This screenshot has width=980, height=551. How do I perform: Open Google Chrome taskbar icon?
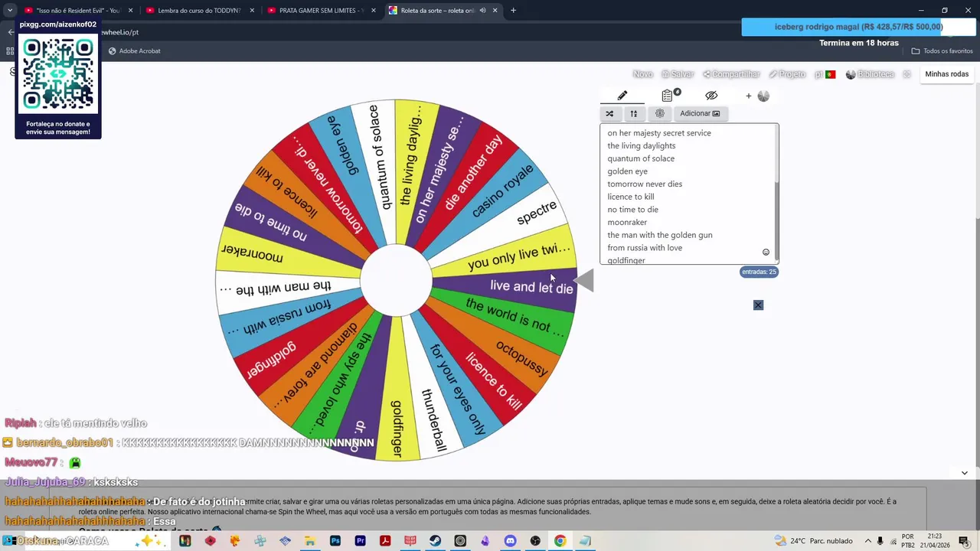(x=560, y=541)
